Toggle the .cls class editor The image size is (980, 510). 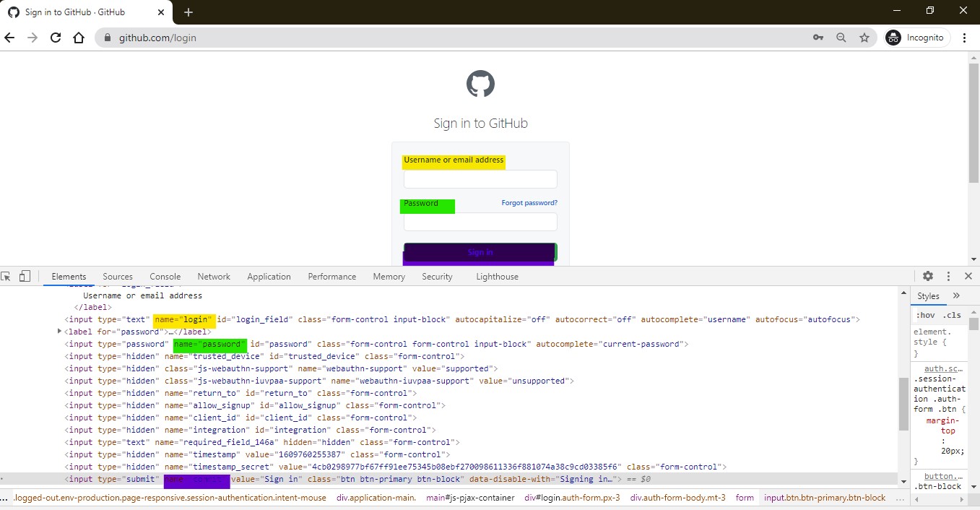pos(952,315)
